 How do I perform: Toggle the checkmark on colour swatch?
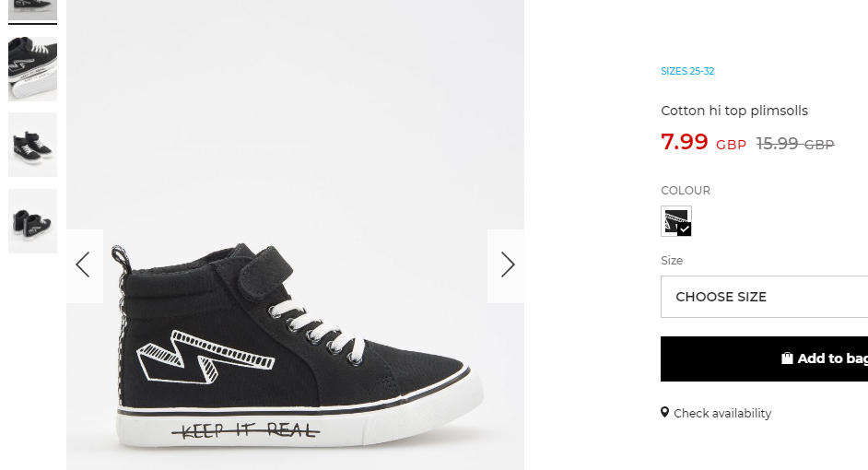click(x=685, y=229)
